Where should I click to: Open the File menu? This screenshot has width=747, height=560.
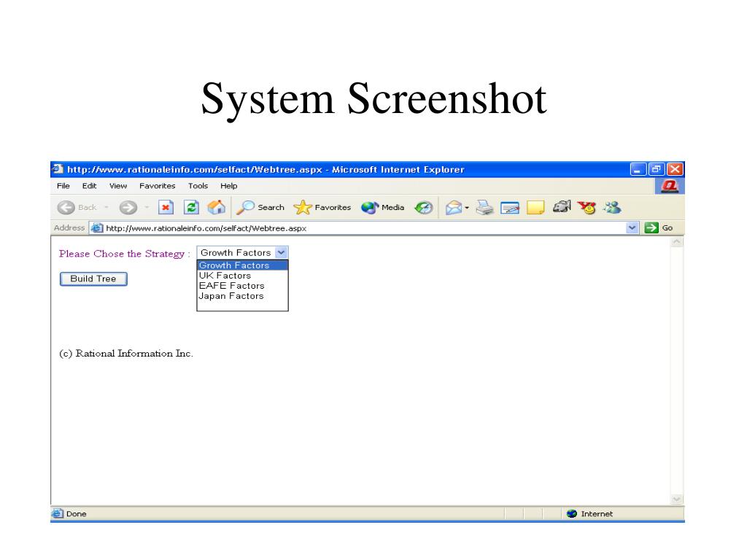(x=63, y=186)
